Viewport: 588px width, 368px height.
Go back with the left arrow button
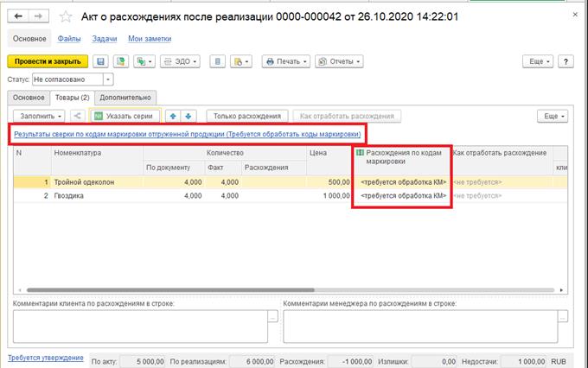(x=18, y=16)
